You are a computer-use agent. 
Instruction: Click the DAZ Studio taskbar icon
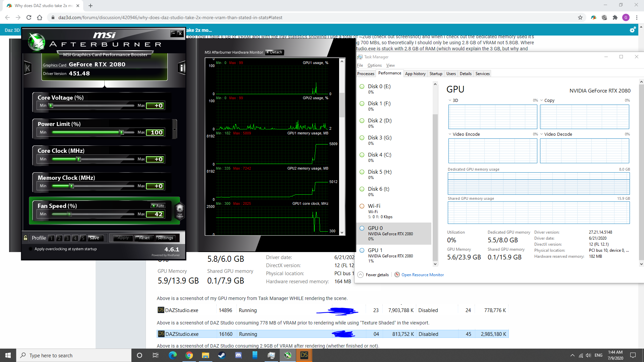(x=304, y=355)
